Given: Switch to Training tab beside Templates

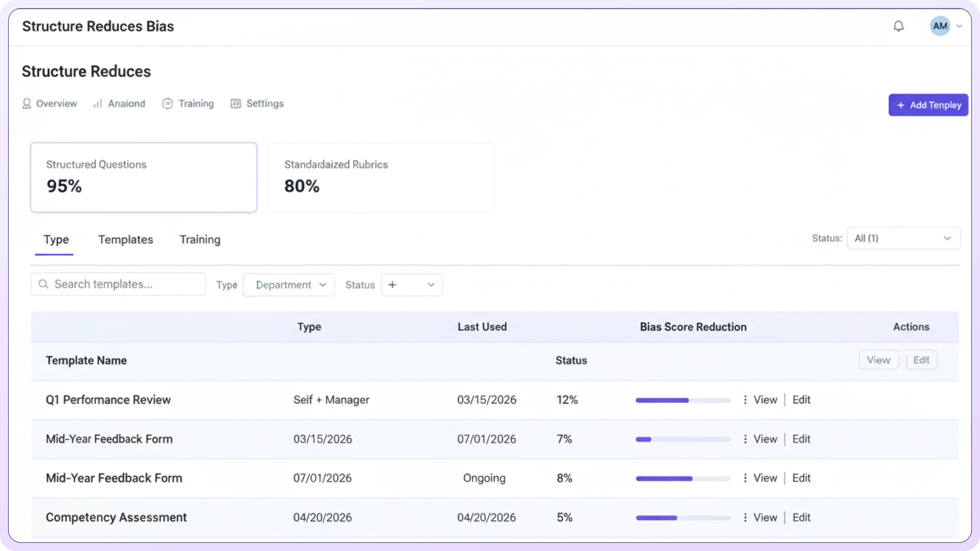Looking at the screenshot, I should pyautogui.click(x=200, y=240).
